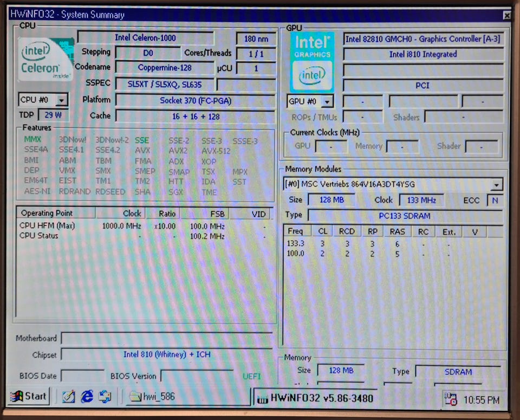
Task: Click the SDRAM type field in Memory section
Action: coord(458,372)
